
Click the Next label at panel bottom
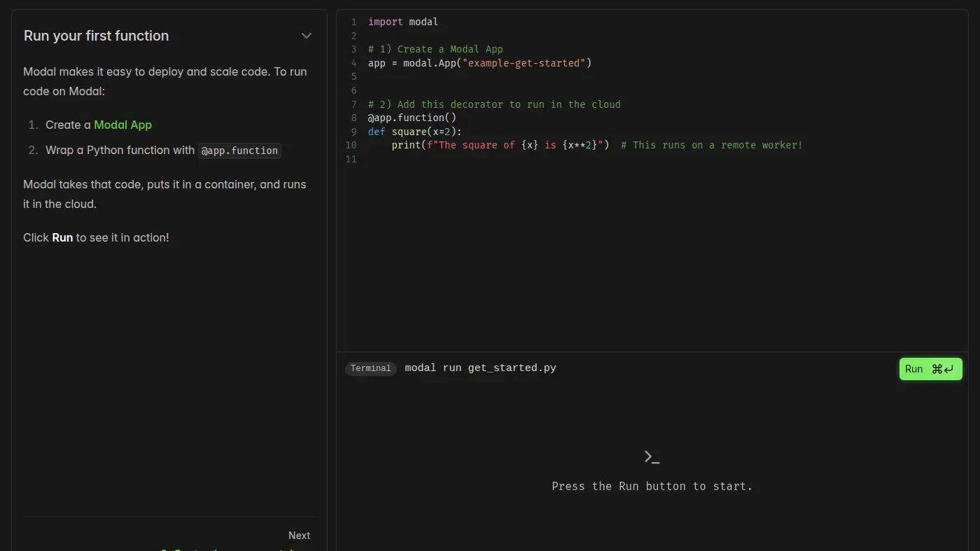pos(299,536)
